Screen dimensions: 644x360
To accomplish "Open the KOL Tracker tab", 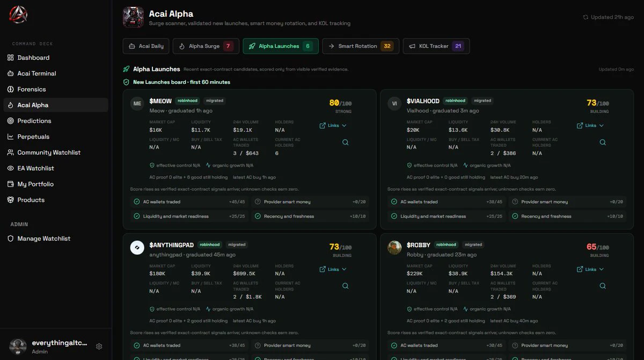I will coord(436,46).
